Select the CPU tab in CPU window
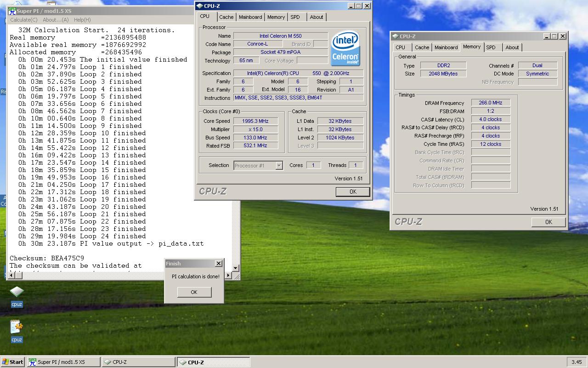 pyautogui.click(x=205, y=16)
